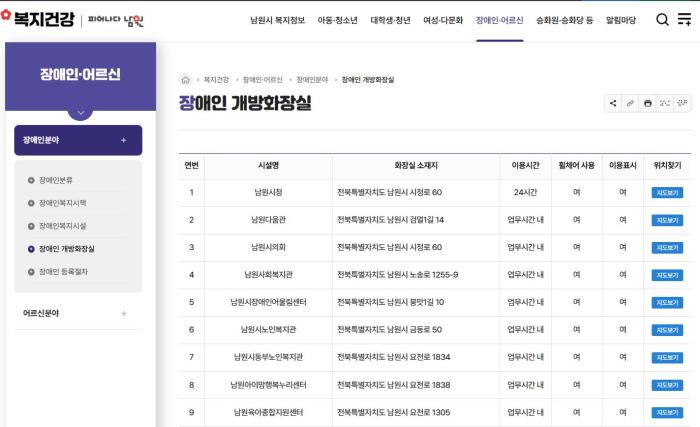This screenshot has width=700, height=427.
Task: Click 지도보기 for 남원아이맘행복누리센터
Action: (667, 385)
